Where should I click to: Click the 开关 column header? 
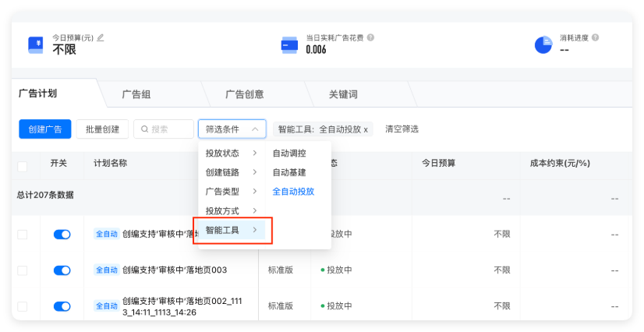tap(58, 164)
